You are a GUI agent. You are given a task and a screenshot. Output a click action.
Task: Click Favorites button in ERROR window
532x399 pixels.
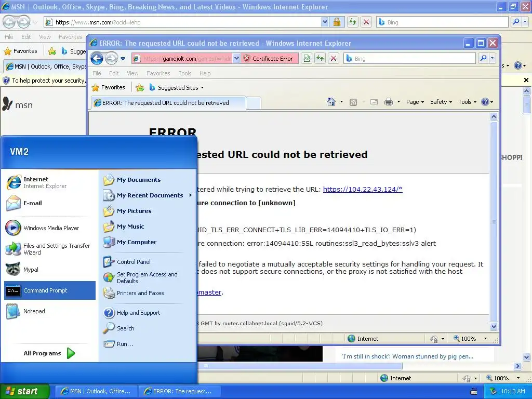109,87
